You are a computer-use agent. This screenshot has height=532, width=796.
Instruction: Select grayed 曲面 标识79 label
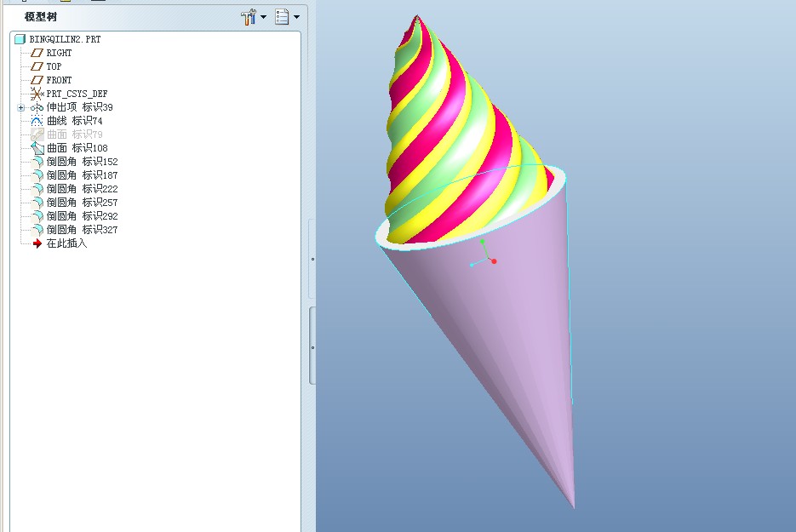pos(75,134)
